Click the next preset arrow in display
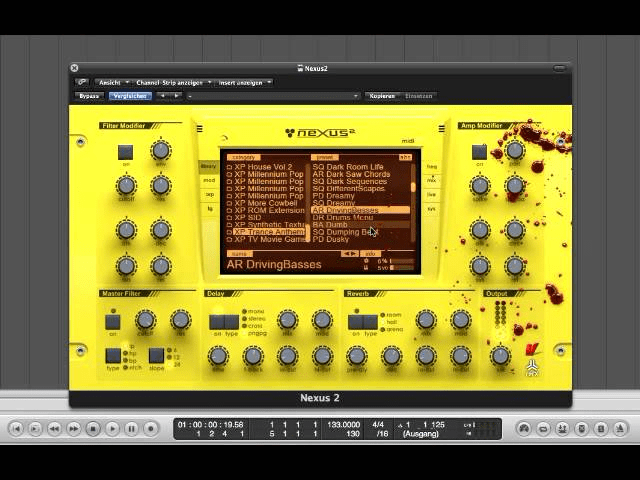The image size is (640, 480). pos(353,254)
